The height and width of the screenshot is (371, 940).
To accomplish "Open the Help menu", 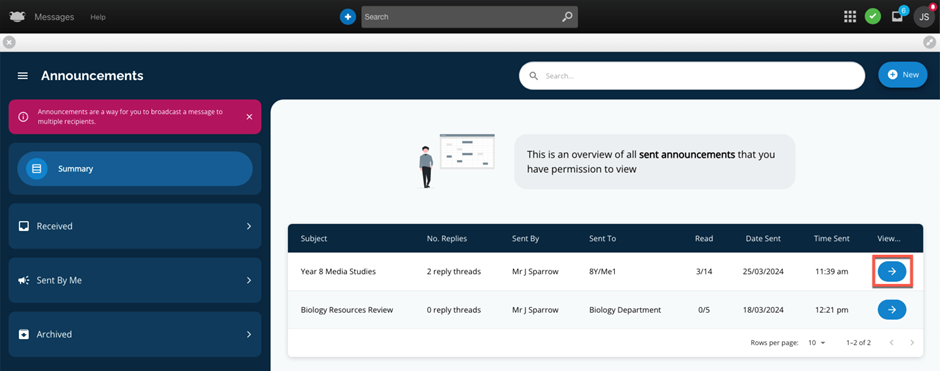I will tap(98, 17).
